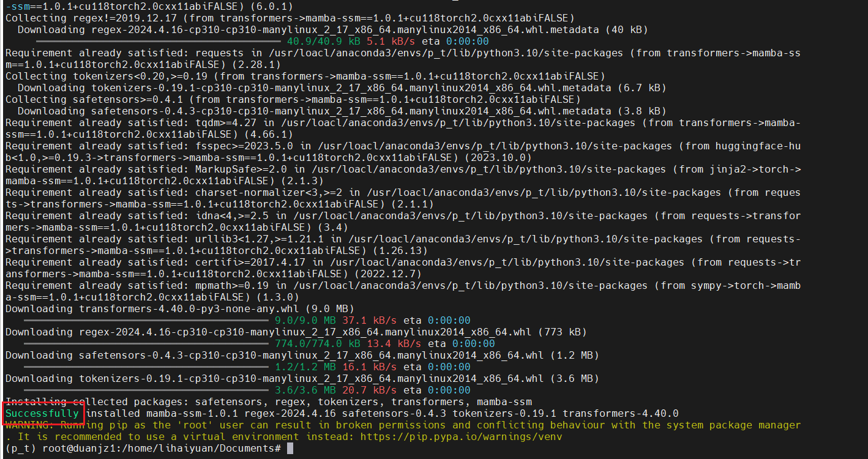The width and height of the screenshot is (868, 459).
Task: Click the version text '(2.1.3)'
Action: click(302, 181)
